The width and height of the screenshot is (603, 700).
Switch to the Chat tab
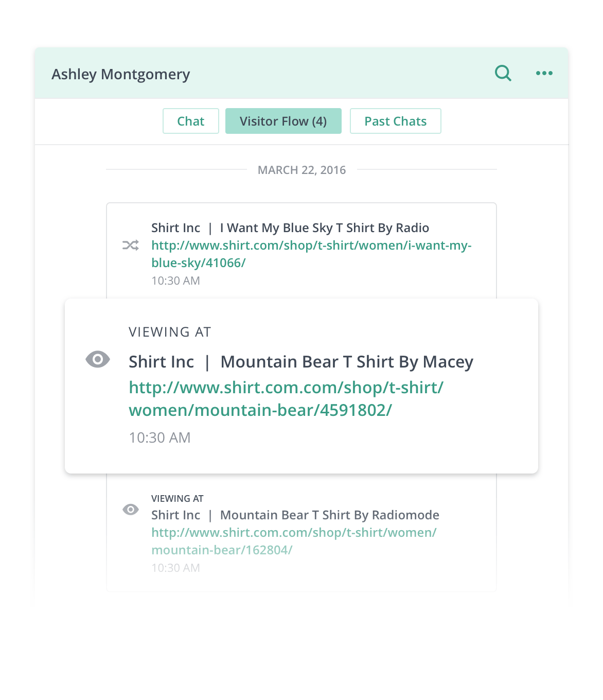point(191,121)
